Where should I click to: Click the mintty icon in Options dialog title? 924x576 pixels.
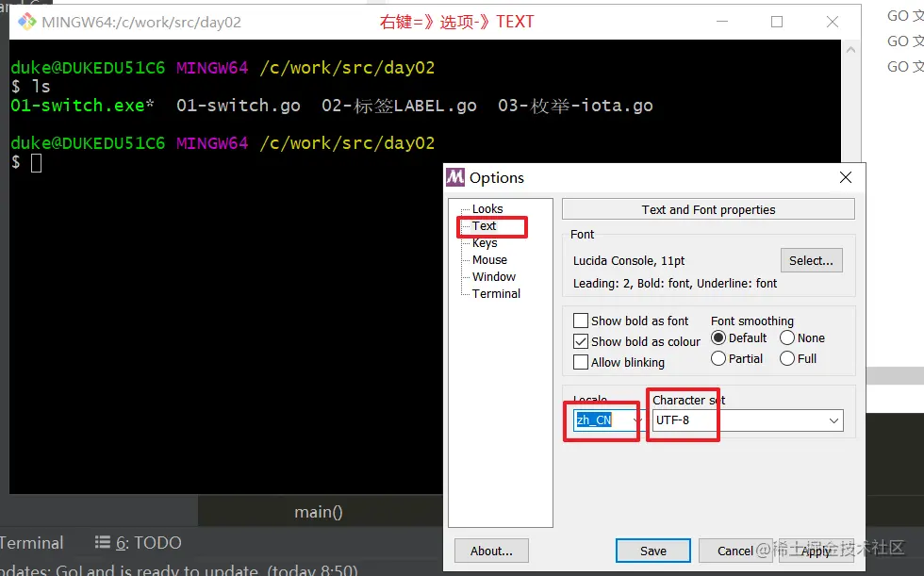pyautogui.click(x=454, y=177)
